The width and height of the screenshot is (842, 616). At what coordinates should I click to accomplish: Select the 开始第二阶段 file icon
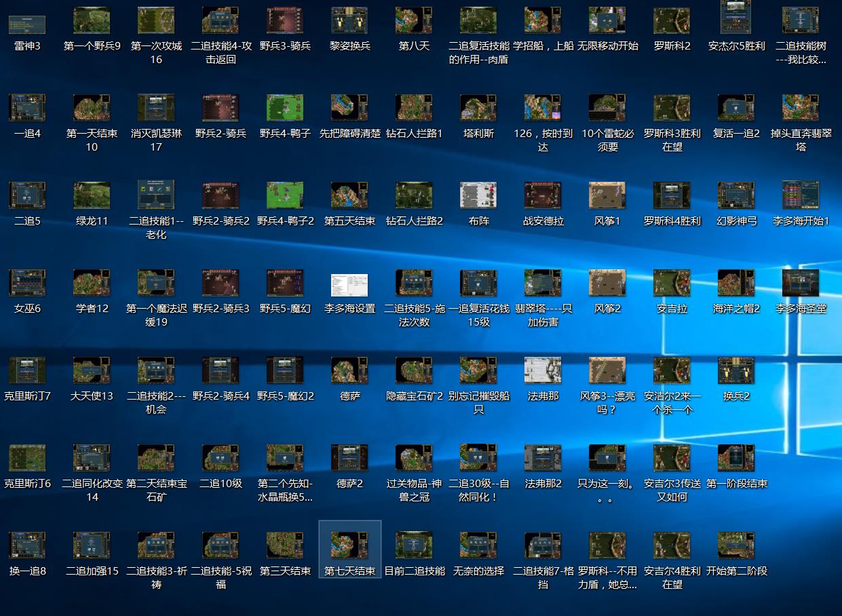click(x=736, y=546)
